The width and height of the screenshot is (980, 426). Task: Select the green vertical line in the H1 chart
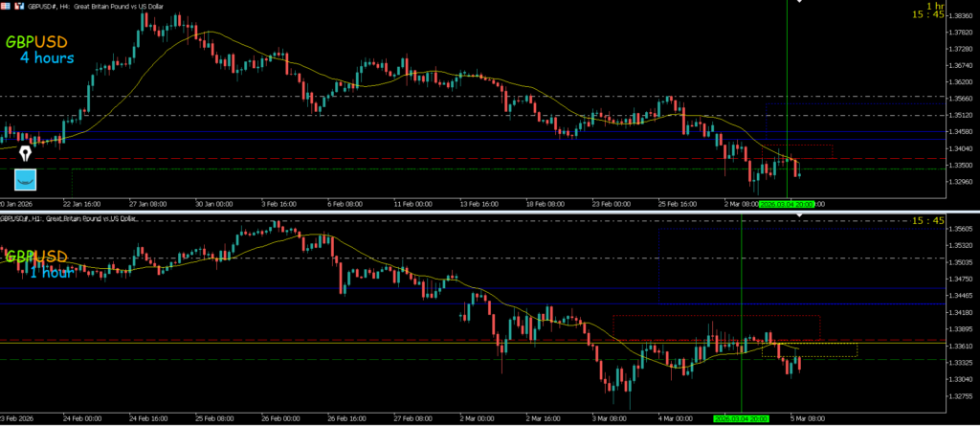pos(742,287)
